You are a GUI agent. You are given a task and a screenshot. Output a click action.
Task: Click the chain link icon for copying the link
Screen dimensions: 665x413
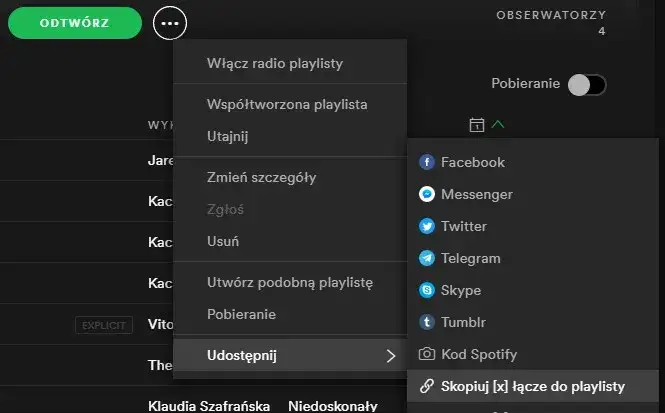tap(427, 386)
